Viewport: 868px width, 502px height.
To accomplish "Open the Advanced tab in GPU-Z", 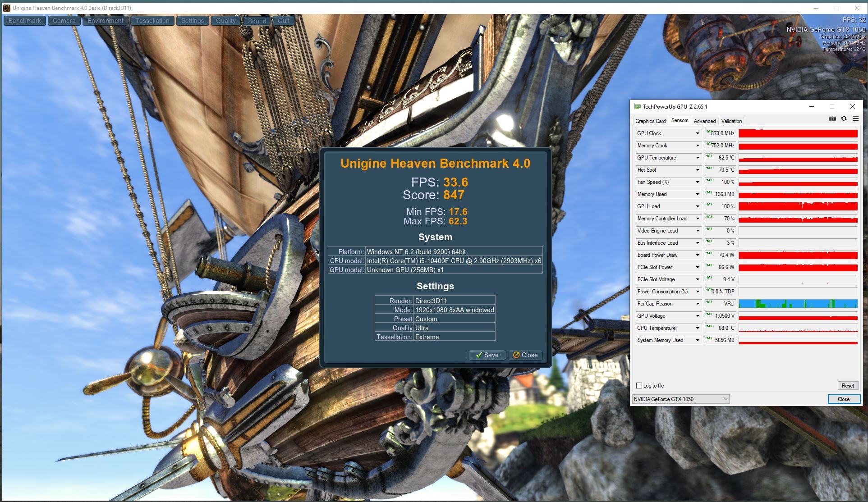I will [x=704, y=121].
